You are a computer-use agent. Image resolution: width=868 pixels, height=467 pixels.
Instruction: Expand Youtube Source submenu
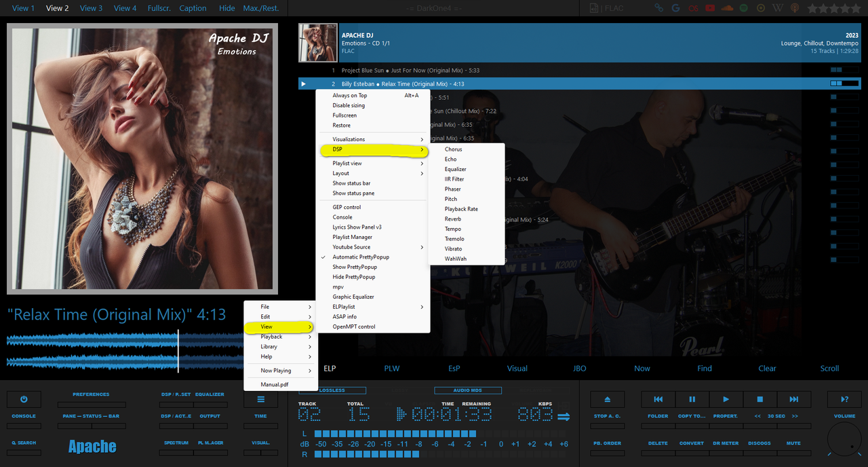373,247
